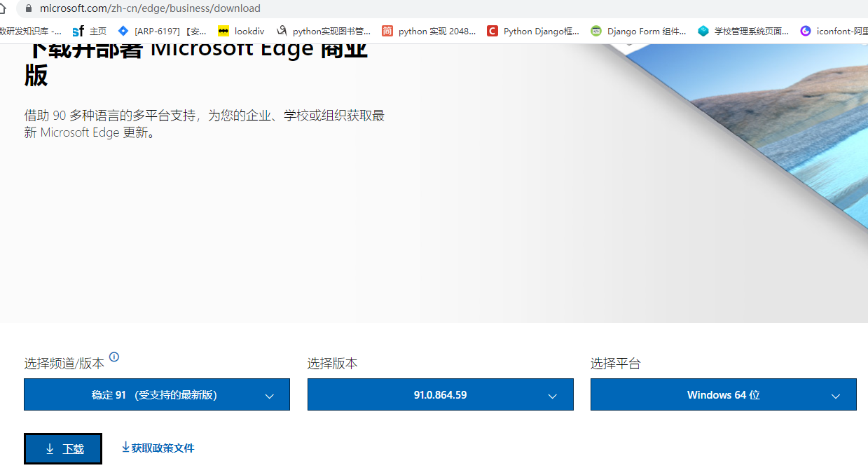The image size is (868, 475).
Task: Click the info circle beside 选择频道/版本
Action: point(114,357)
